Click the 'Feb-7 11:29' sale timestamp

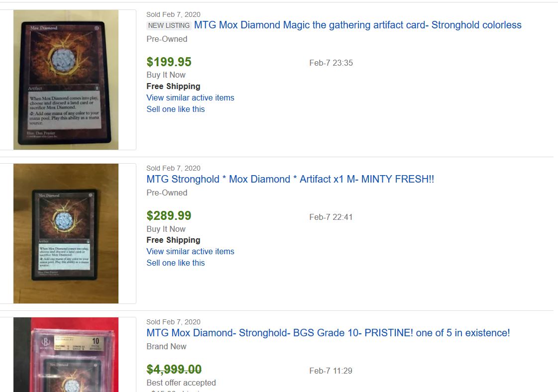331,371
